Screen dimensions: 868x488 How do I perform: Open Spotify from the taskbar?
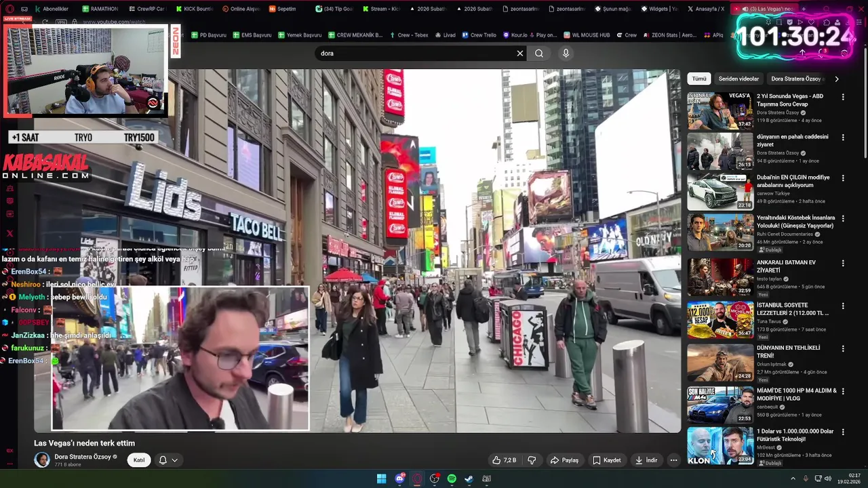point(452,479)
